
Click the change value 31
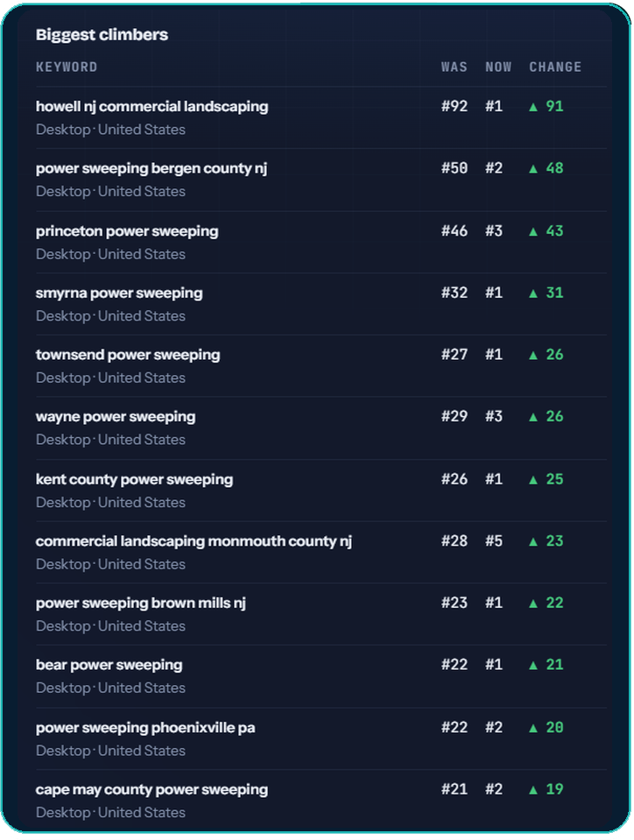click(555, 293)
